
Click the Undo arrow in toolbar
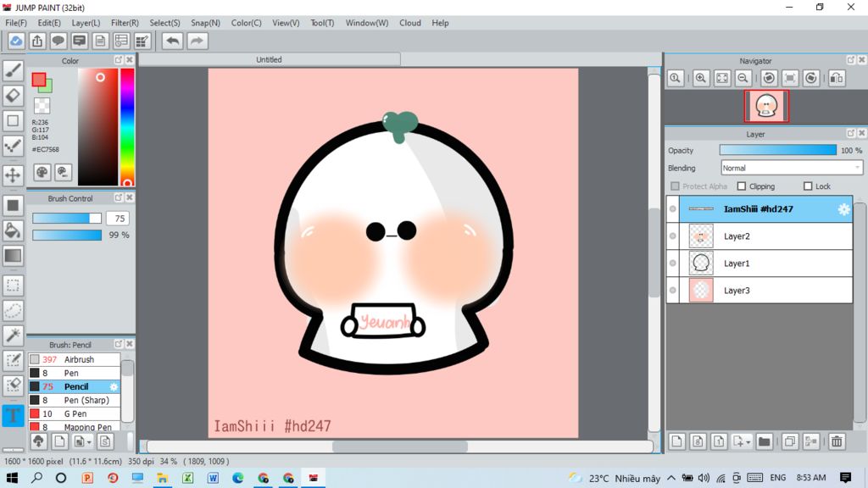coord(173,41)
